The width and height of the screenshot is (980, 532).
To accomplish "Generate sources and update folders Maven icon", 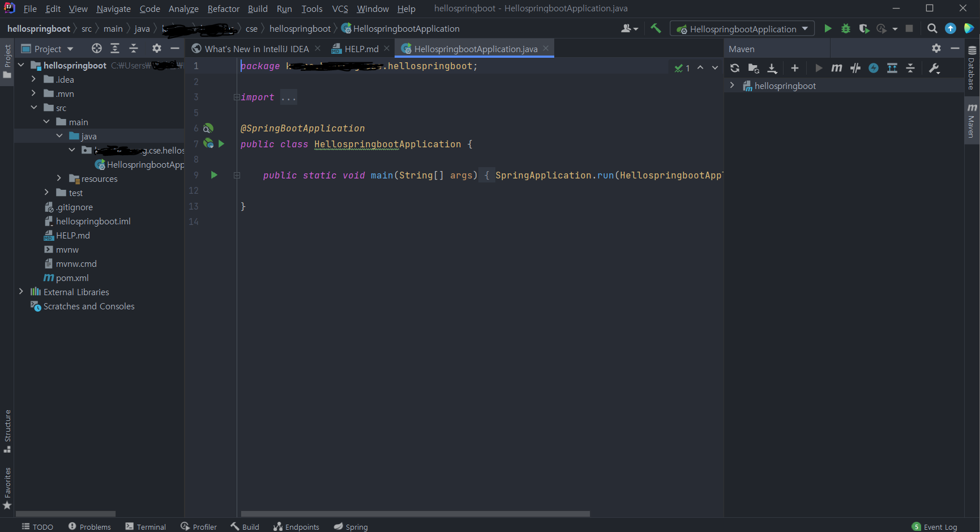I will coord(754,68).
